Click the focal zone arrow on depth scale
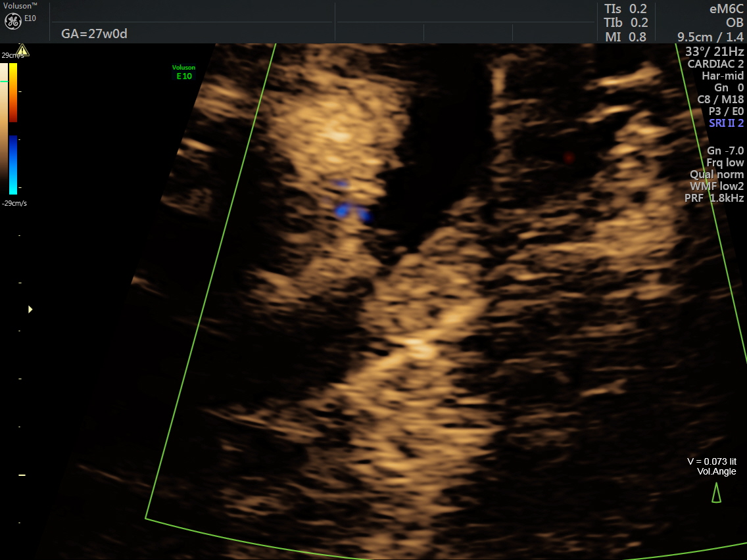The image size is (747, 560). coord(30,309)
